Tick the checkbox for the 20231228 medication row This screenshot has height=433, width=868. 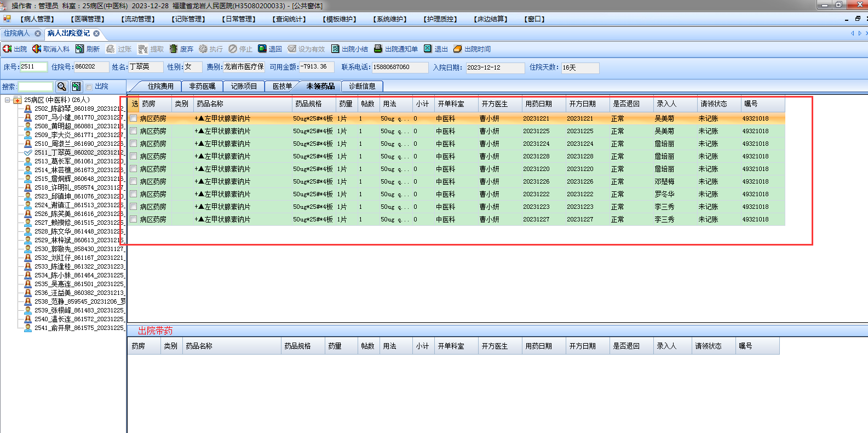(x=134, y=156)
